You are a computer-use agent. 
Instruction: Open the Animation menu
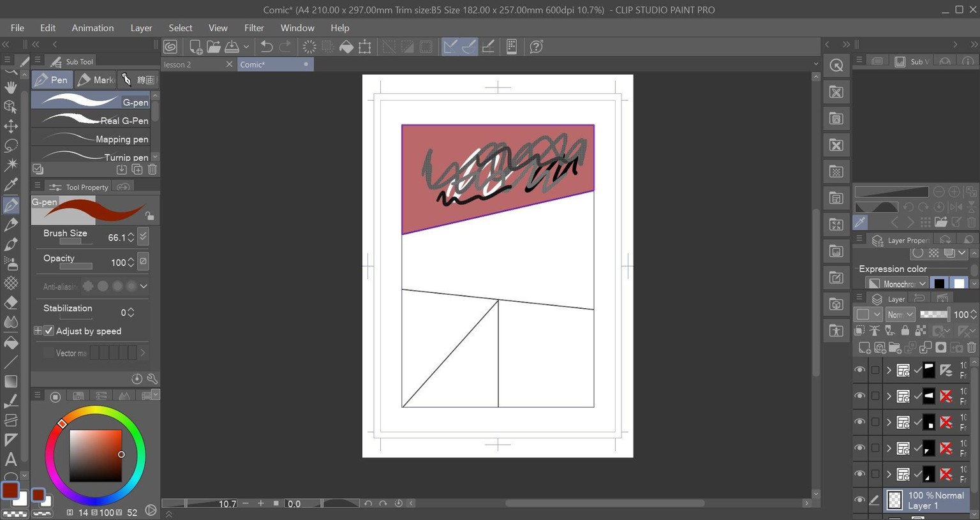[93, 28]
